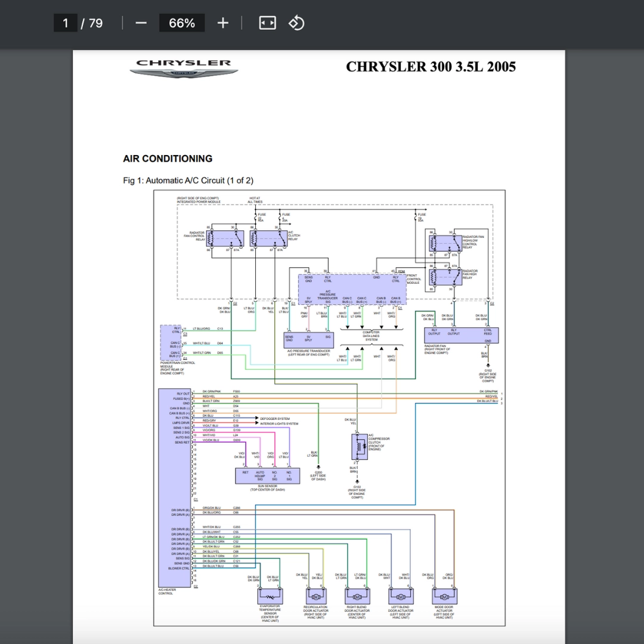Screen dimensions: 644x644
Task: Select the mode door actuator symbol
Action: coord(444,596)
